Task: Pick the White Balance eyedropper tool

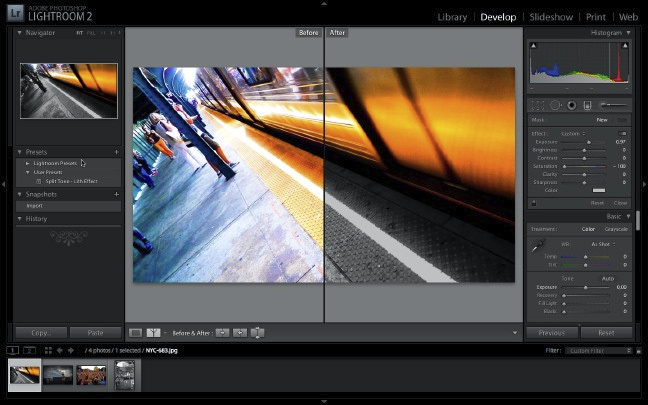Action: 538,245
